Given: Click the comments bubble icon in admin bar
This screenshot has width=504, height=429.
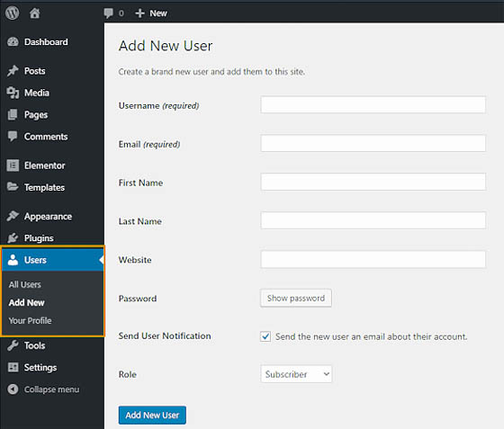Looking at the screenshot, I should coord(109,13).
